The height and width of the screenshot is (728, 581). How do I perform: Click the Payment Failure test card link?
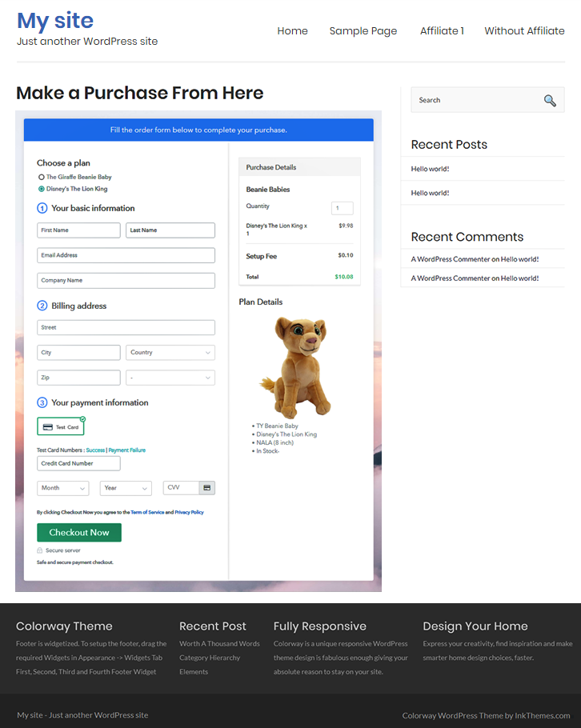(126, 450)
